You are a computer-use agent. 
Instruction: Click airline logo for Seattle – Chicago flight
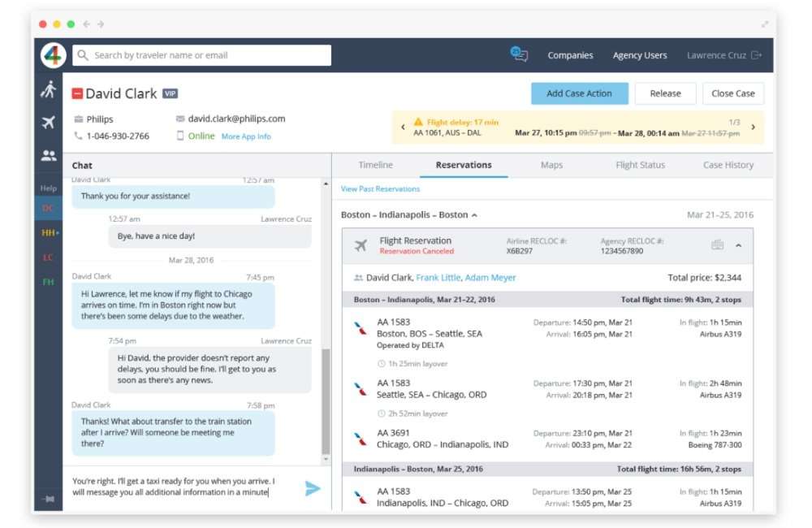361,388
